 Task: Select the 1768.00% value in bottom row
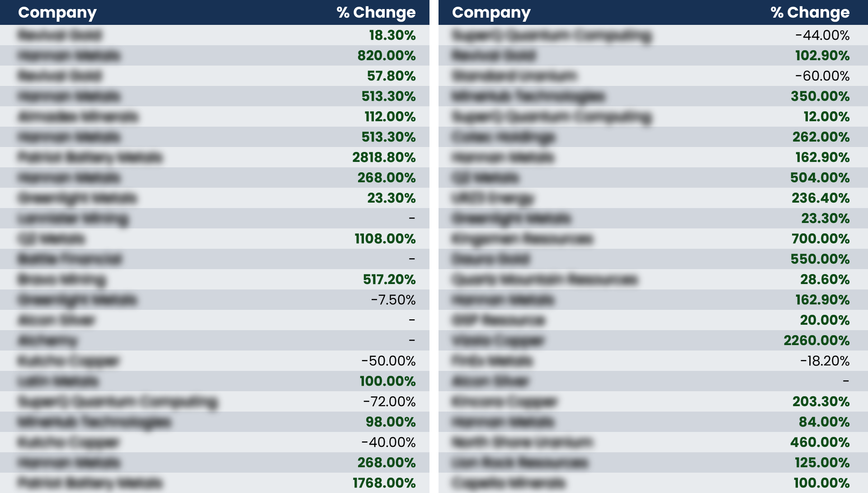[384, 483]
